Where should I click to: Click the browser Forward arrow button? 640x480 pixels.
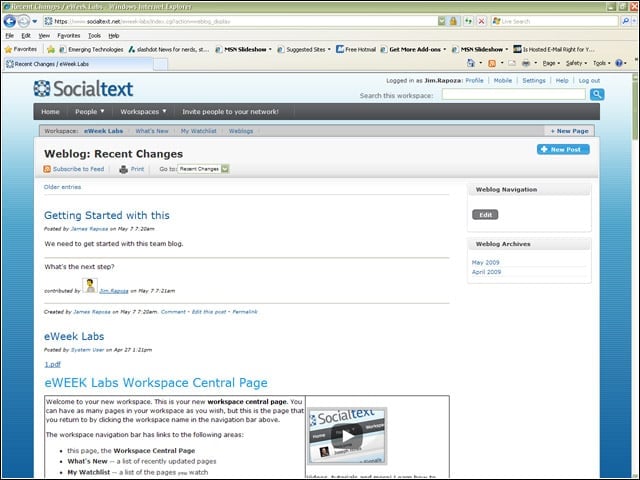point(24,21)
